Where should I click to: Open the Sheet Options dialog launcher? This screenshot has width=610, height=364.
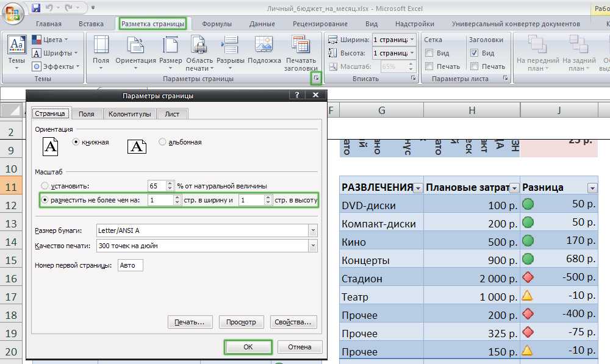505,78
